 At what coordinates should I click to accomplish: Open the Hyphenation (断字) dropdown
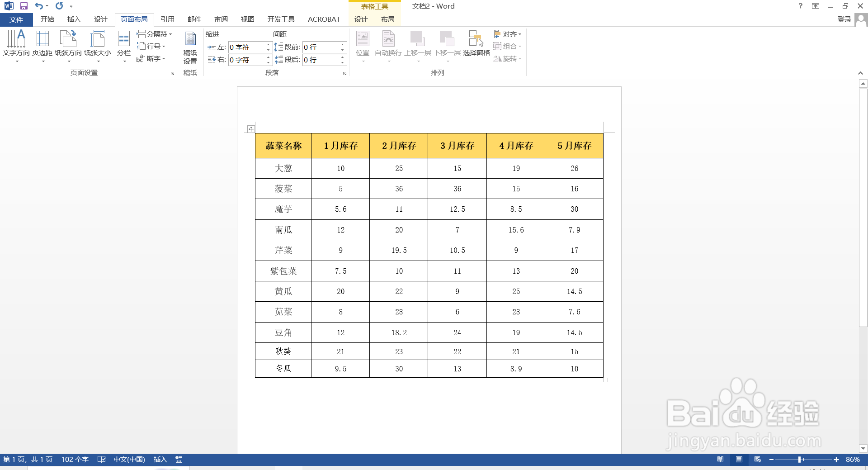point(151,58)
